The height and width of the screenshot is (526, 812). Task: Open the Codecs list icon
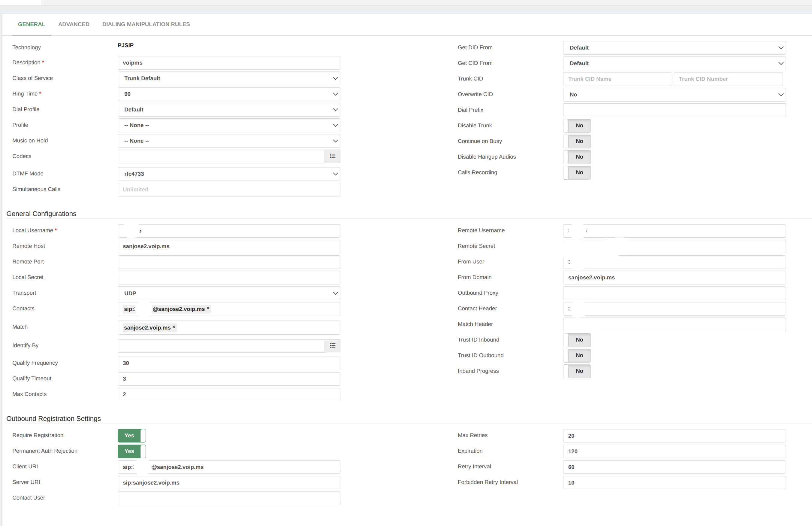[332, 156]
